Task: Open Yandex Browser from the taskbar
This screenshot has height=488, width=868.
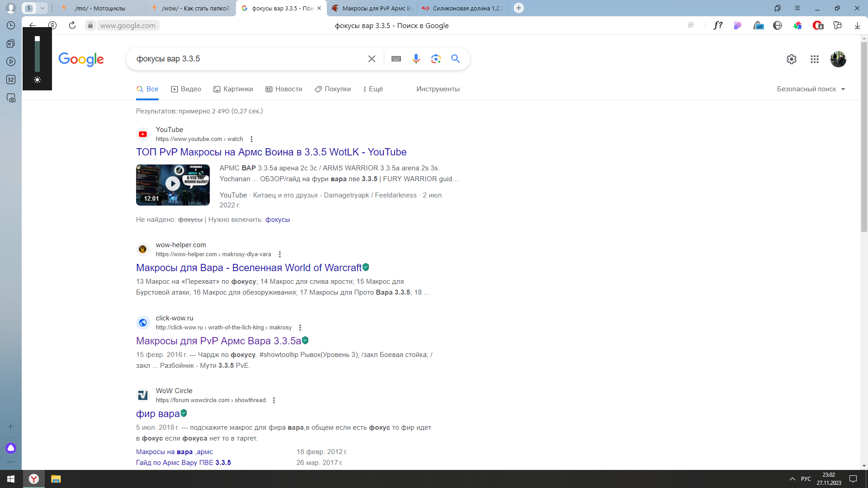Action: pos(34,479)
